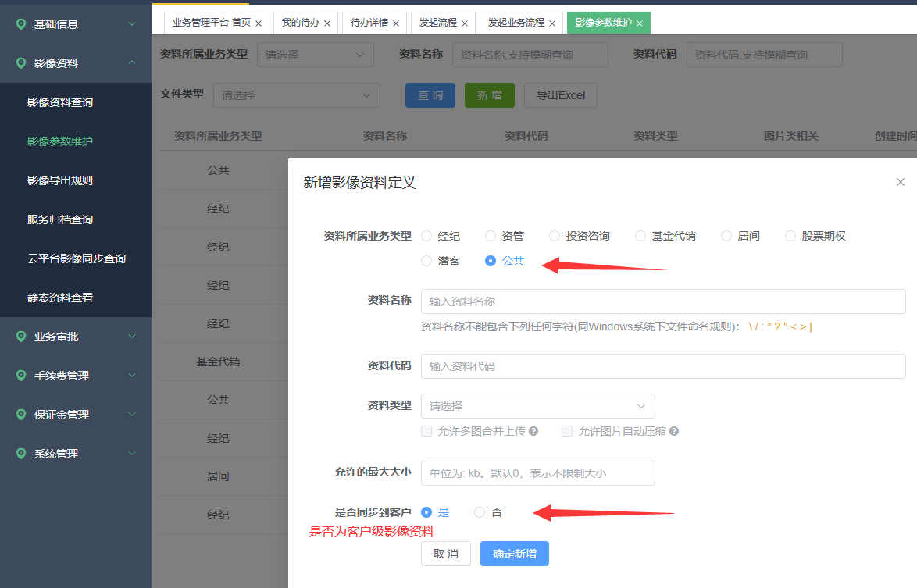
Task: Click the 导出Excel button
Action: (561, 95)
